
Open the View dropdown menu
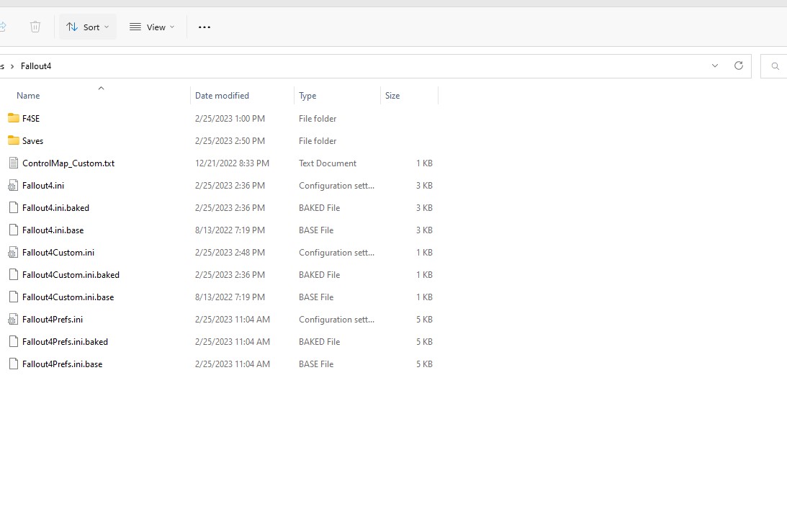tap(151, 27)
